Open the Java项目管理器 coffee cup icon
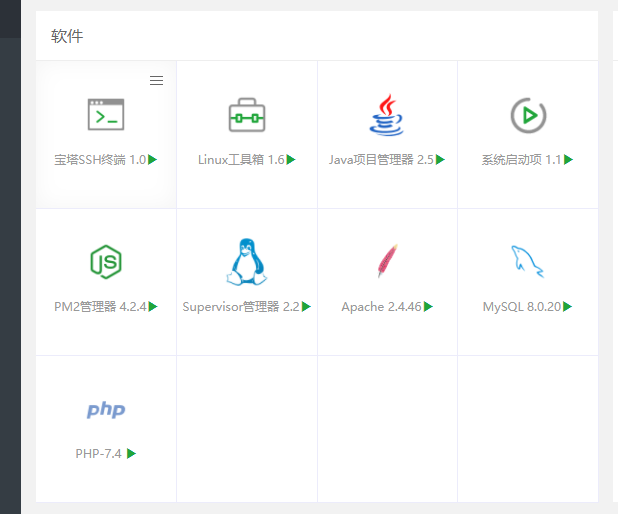The width and height of the screenshot is (618, 514). (x=387, y=115)
